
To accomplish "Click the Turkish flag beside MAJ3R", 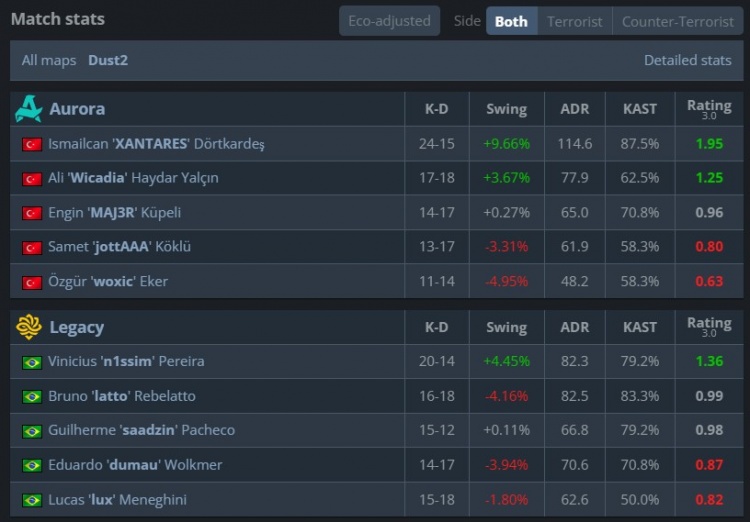I will pos(32,213).
